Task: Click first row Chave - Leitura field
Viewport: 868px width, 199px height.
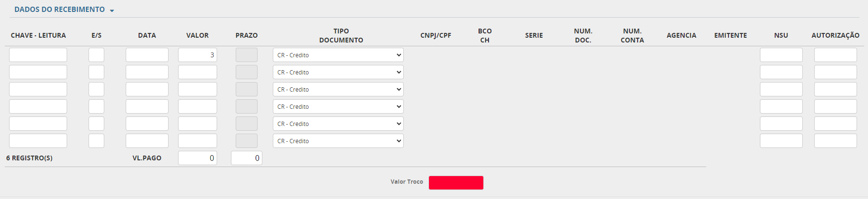Action: 38,55
